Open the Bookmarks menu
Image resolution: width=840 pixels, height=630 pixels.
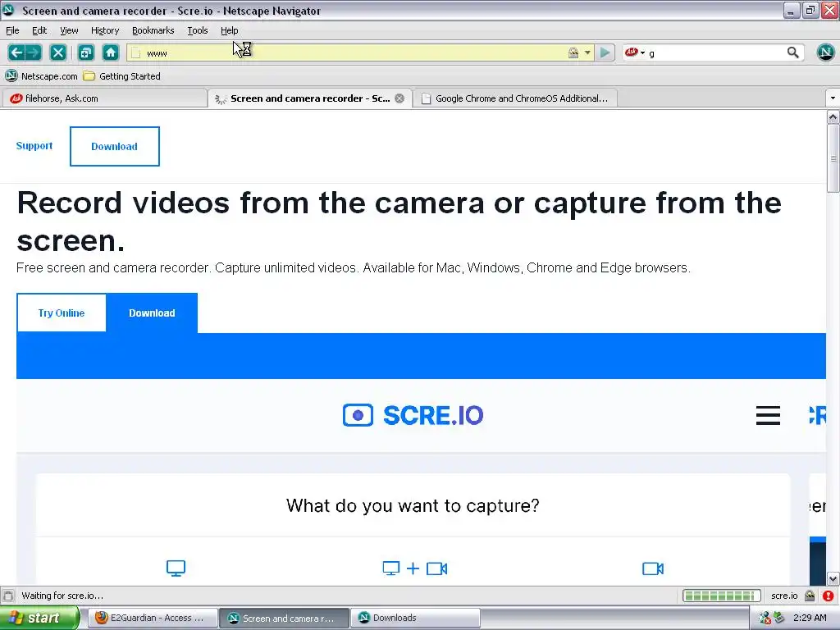point(153,30)
